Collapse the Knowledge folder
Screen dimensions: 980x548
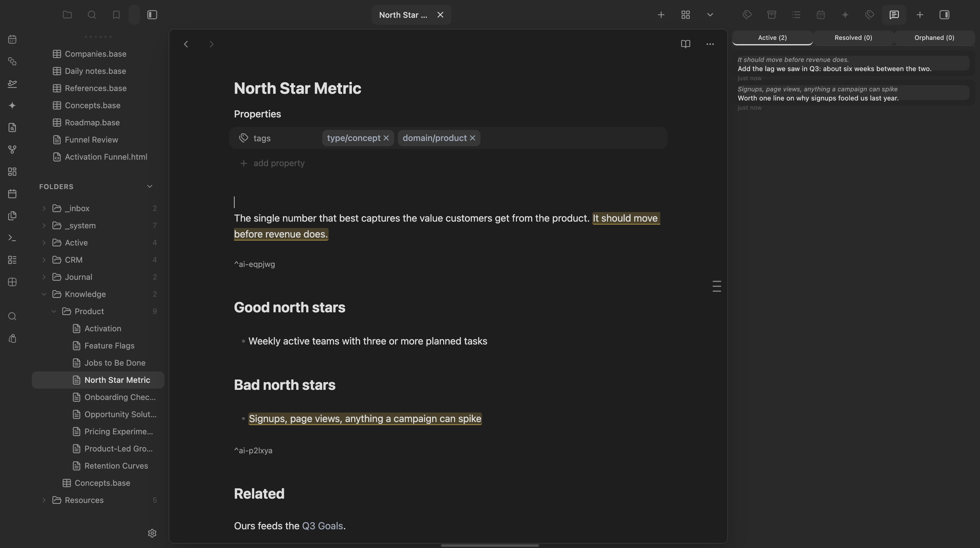44,294
